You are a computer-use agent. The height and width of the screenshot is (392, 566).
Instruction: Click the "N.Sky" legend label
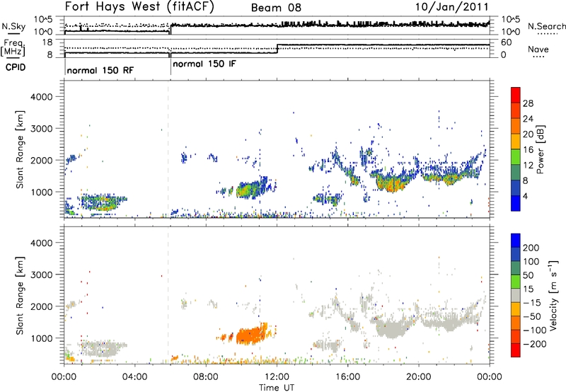[x=13, y=26]
